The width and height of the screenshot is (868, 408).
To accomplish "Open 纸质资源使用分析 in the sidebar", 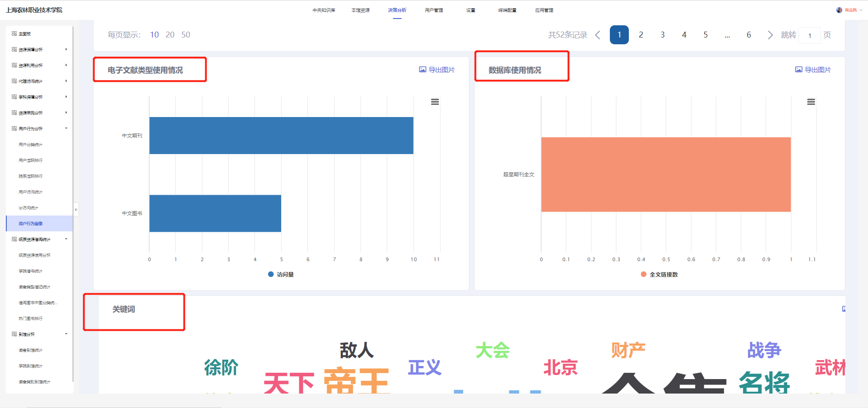I will 35,255.
